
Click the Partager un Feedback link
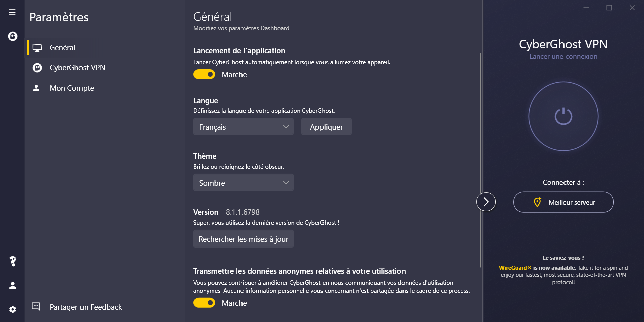tap(86, 307)
